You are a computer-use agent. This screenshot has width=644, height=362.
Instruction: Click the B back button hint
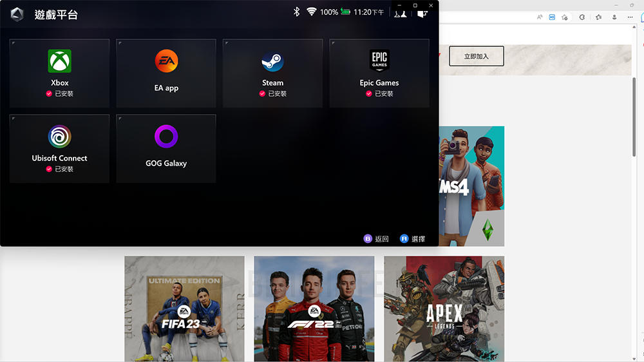click(376, 239)
